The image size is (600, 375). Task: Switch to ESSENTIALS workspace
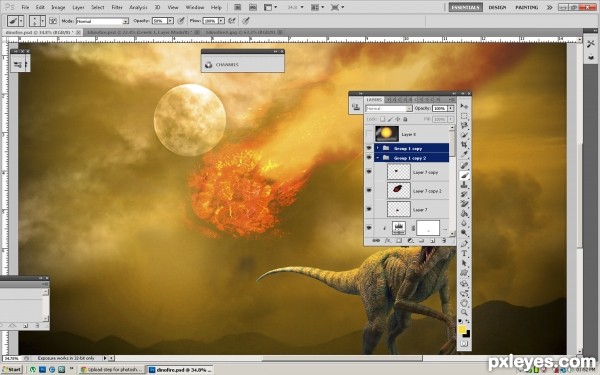click(x=465, y=7)
